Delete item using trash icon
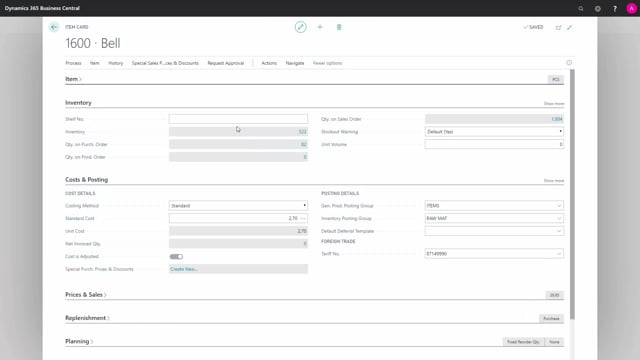 339,27
